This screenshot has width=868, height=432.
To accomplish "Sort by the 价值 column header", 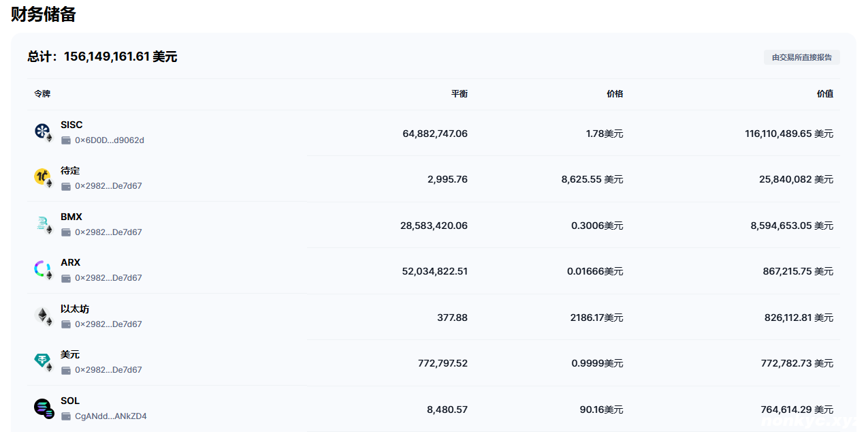I will click(x=824, y=94).
